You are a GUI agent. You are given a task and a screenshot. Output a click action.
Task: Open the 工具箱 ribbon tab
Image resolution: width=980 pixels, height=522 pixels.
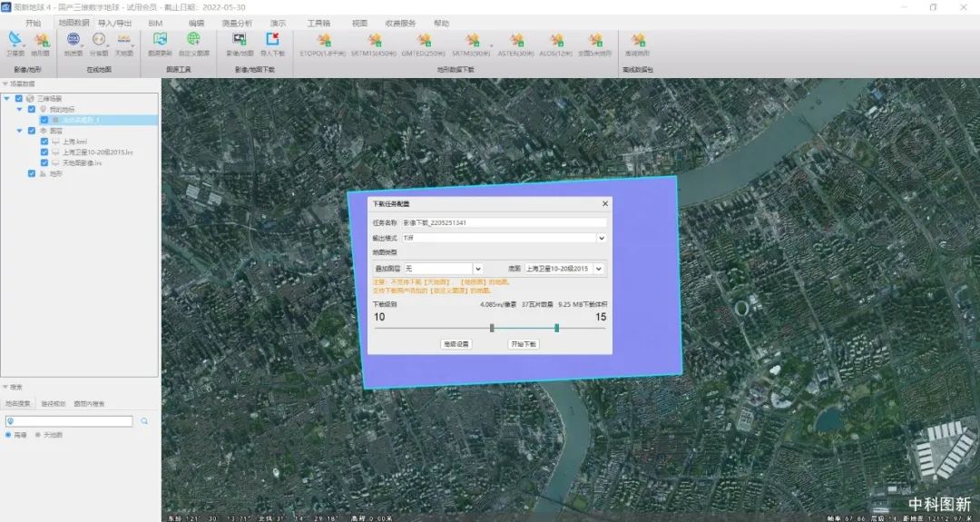(x=318, y=23)
